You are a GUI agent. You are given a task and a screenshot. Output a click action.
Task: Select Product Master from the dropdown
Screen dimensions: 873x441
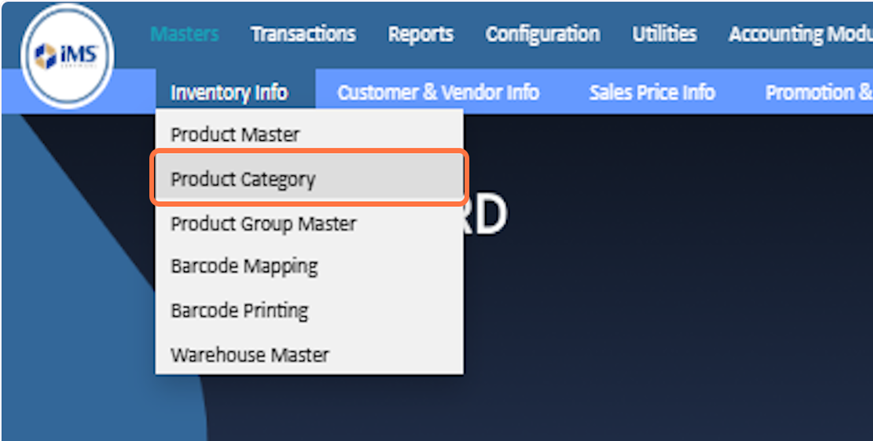click(235, 134)
